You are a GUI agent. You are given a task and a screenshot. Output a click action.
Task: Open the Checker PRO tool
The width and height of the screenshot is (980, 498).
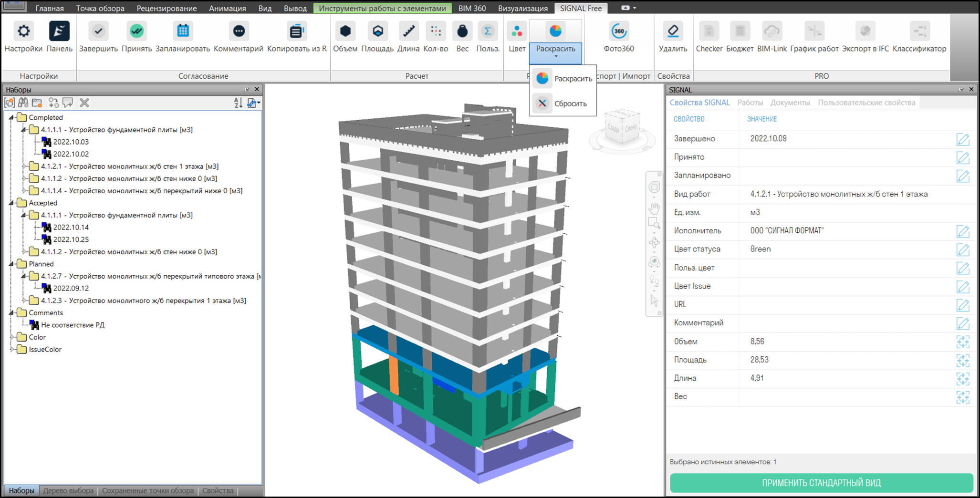coord(709,31)
